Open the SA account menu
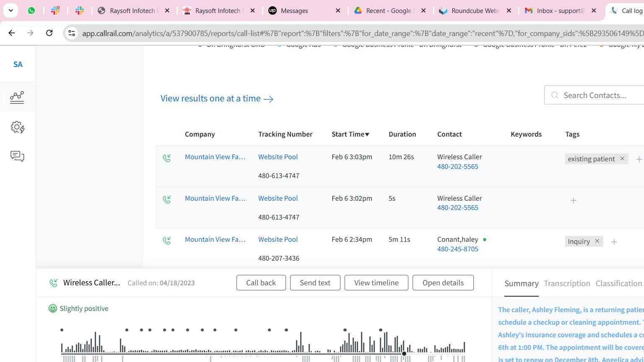644x362 pixels. click(18, 64)
